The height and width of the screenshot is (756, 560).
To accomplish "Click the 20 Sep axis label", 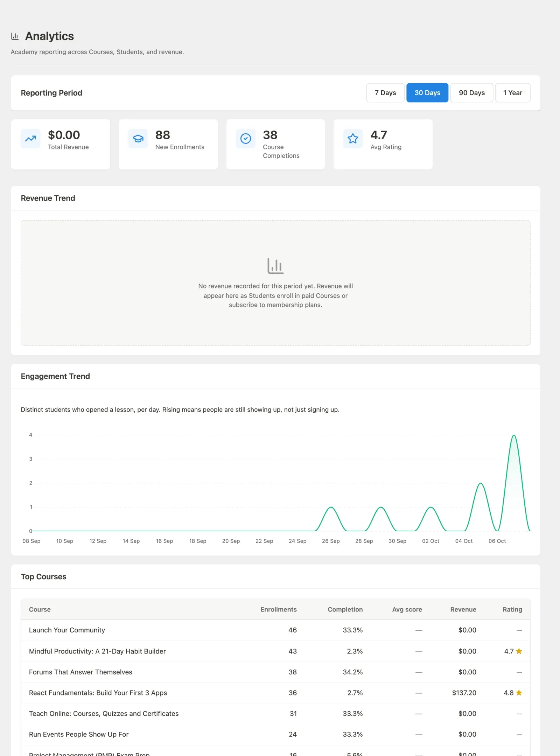I will point(231,541).
